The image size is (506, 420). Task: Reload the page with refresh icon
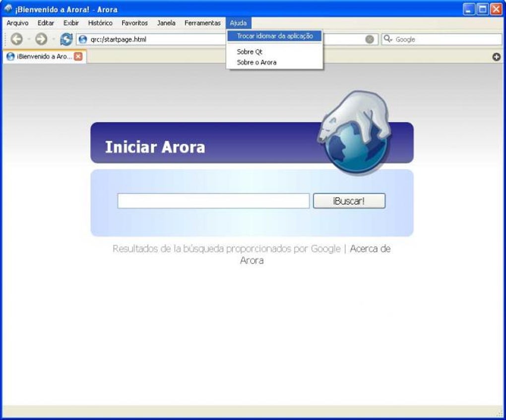coord(66,39)
